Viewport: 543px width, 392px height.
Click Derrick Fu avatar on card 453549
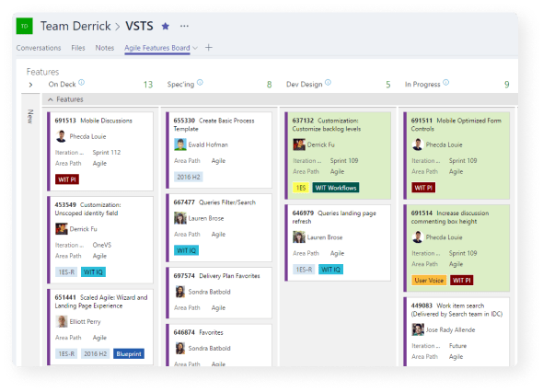62,229
